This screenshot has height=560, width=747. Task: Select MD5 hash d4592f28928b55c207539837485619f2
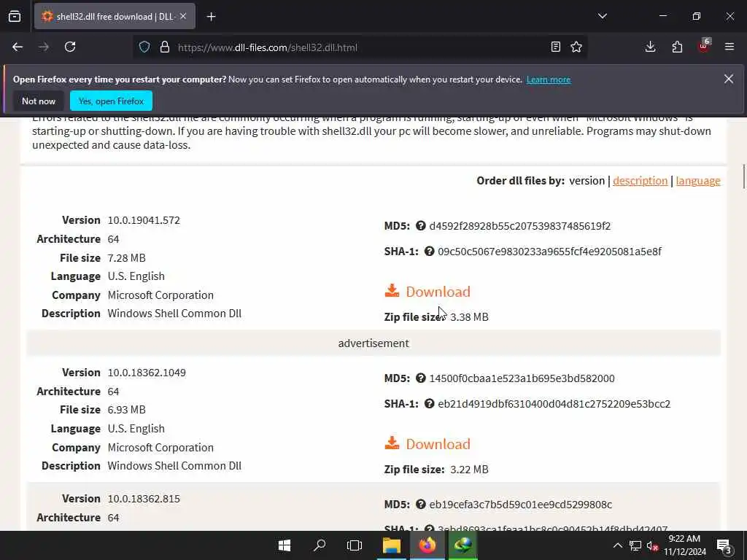(x=519, y=226)
